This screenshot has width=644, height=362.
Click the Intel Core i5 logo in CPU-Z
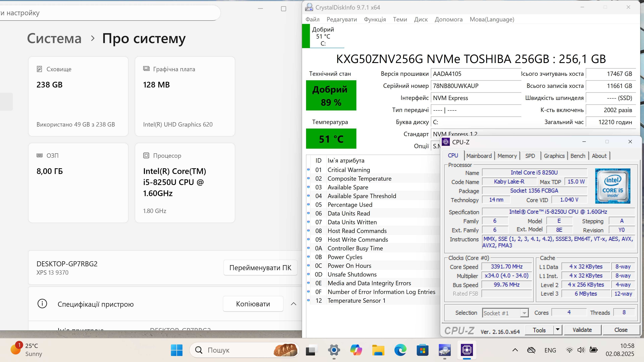(612, 186)
